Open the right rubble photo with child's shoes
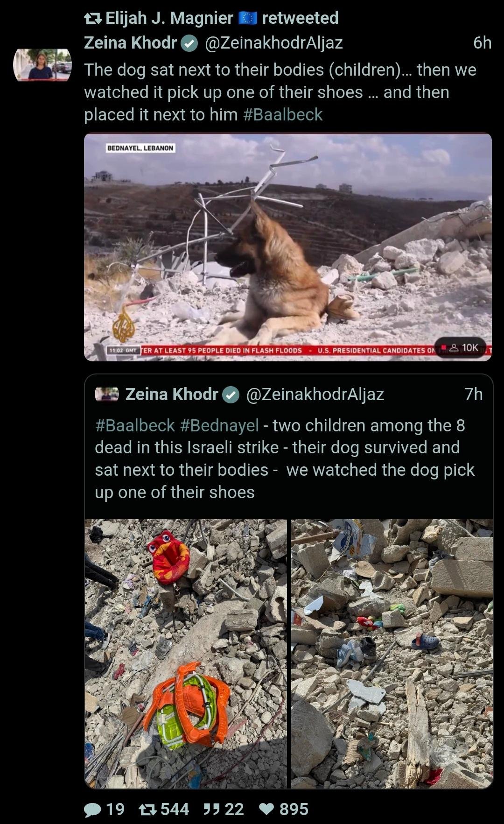 click(x=392, y=654)
